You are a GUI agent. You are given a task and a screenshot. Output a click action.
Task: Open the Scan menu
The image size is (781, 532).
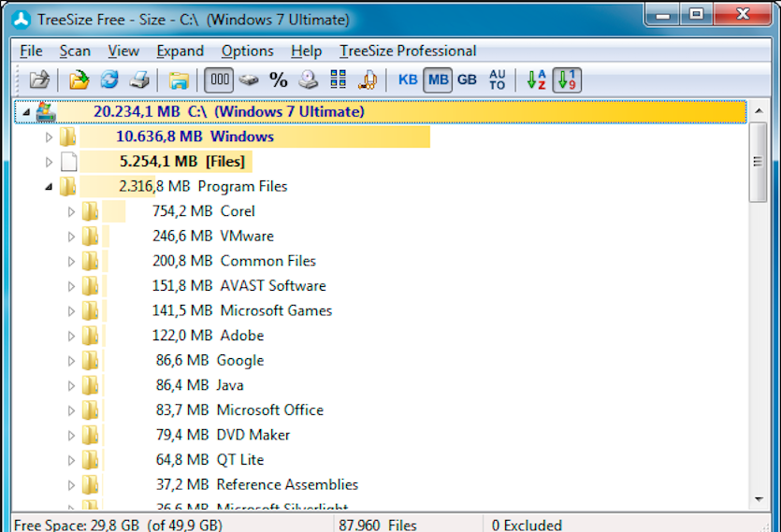click(x=75, y=50)
